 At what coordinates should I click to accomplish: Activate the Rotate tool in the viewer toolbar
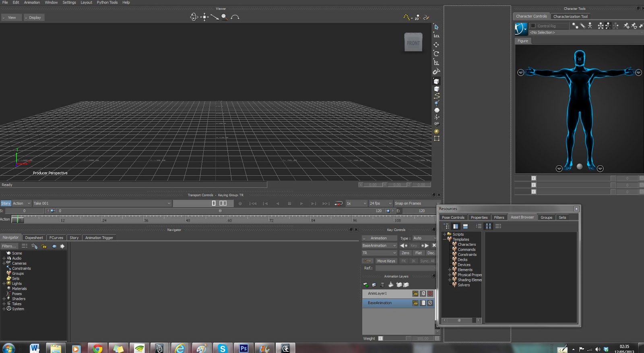[x=436, y=54]
